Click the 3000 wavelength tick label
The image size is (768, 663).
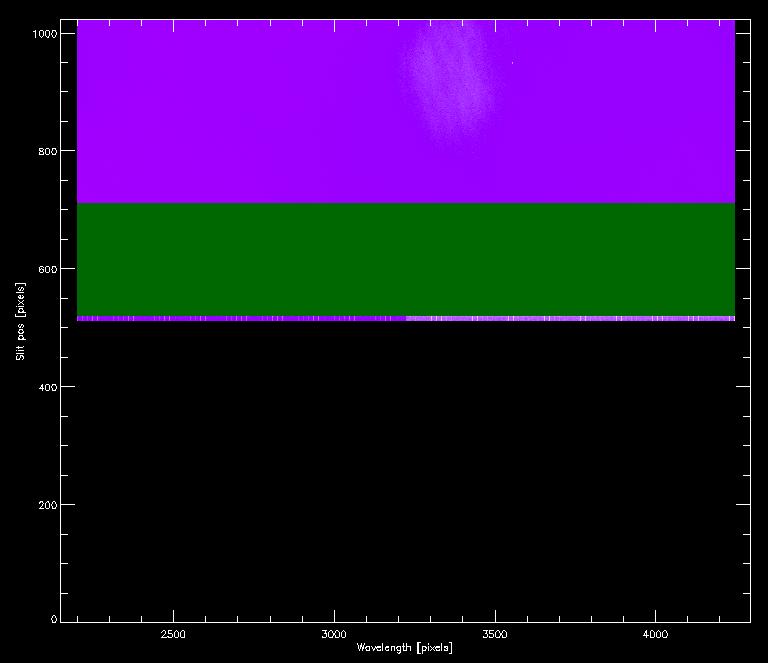pos(334,635)
